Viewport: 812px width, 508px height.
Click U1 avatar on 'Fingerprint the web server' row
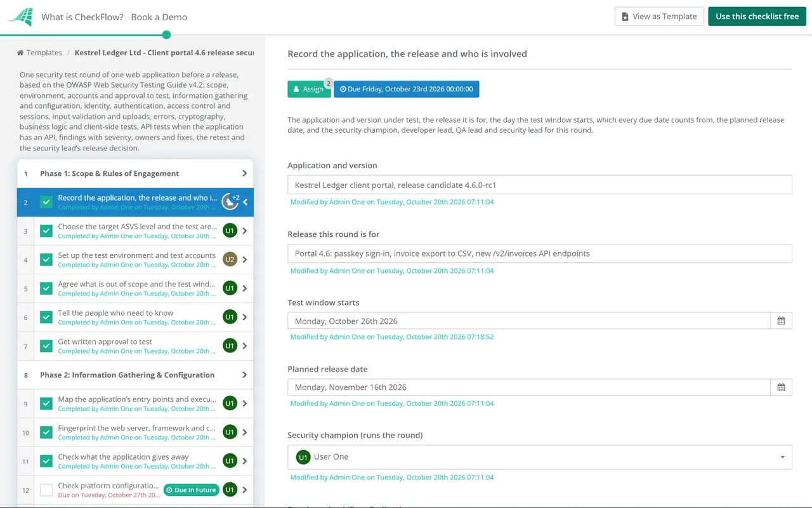pyautogui.click(x=230, y=432)
